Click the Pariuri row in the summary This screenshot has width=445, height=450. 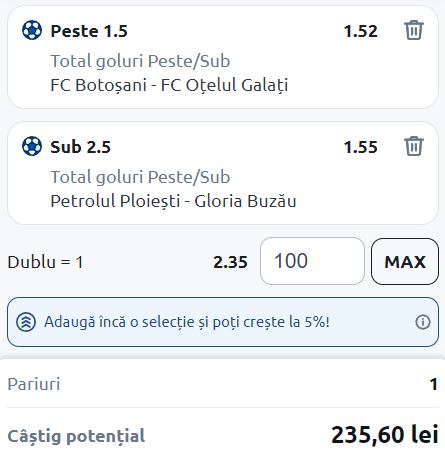click(x=223, y=384)
